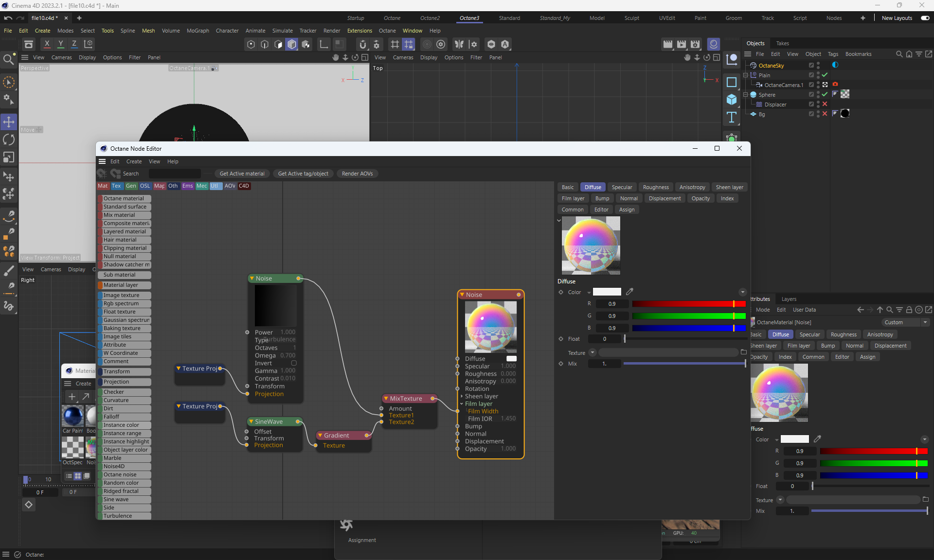Select the Move tool in left toolbar
934x560 pixels.
tap(9, 122)
